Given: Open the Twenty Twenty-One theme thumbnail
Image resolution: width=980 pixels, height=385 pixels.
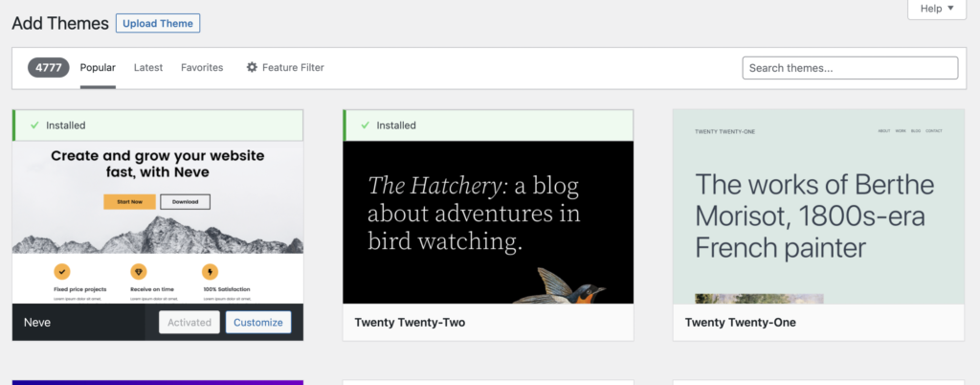Looking at the screenshot, I should 819,207.
